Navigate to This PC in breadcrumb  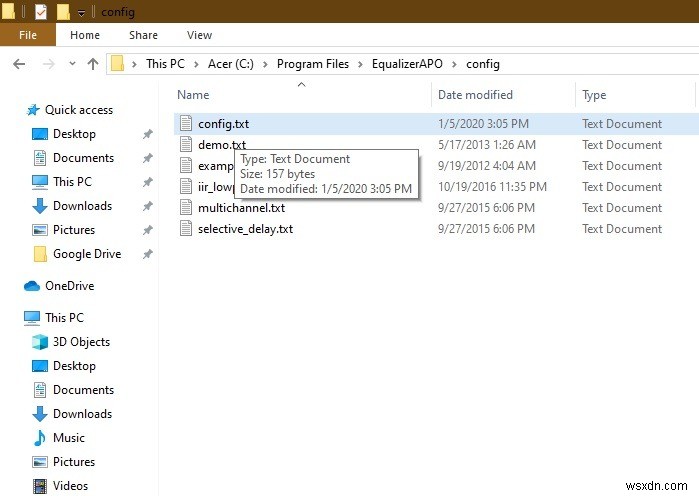(165, 64)
